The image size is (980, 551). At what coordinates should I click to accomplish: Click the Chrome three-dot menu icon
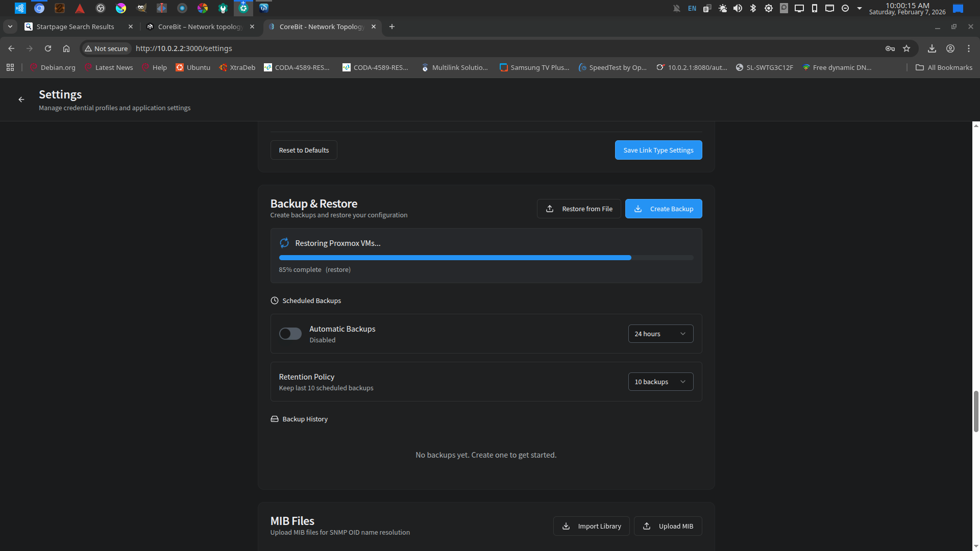point(969,48)
